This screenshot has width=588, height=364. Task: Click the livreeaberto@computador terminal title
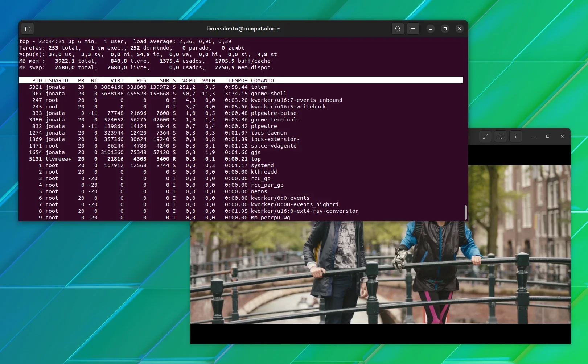(243, 29)
